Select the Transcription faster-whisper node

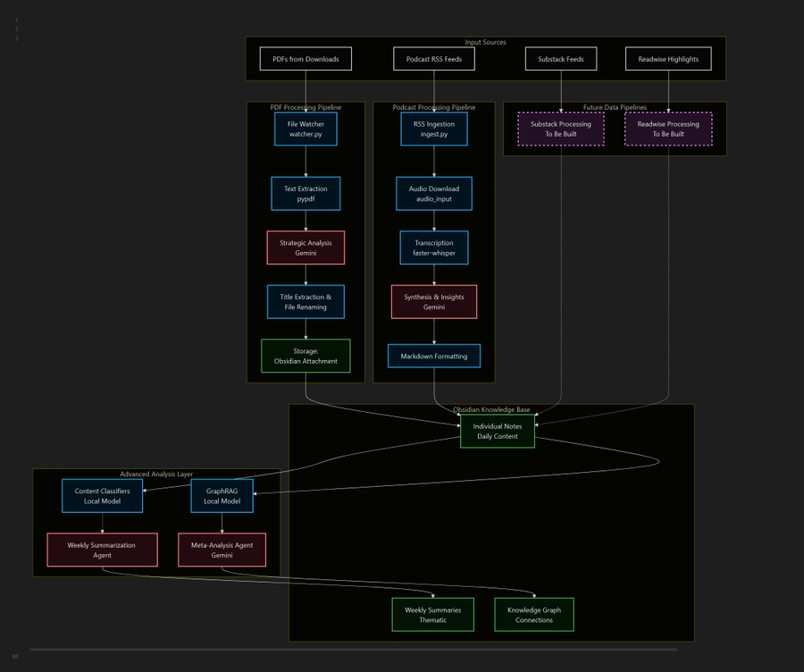pos(434,248)
